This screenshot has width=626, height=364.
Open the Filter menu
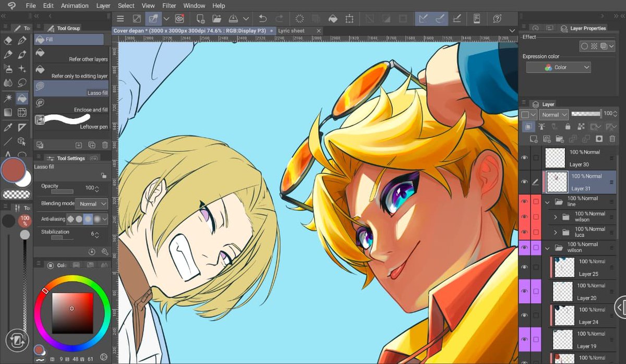pos(169,6)
